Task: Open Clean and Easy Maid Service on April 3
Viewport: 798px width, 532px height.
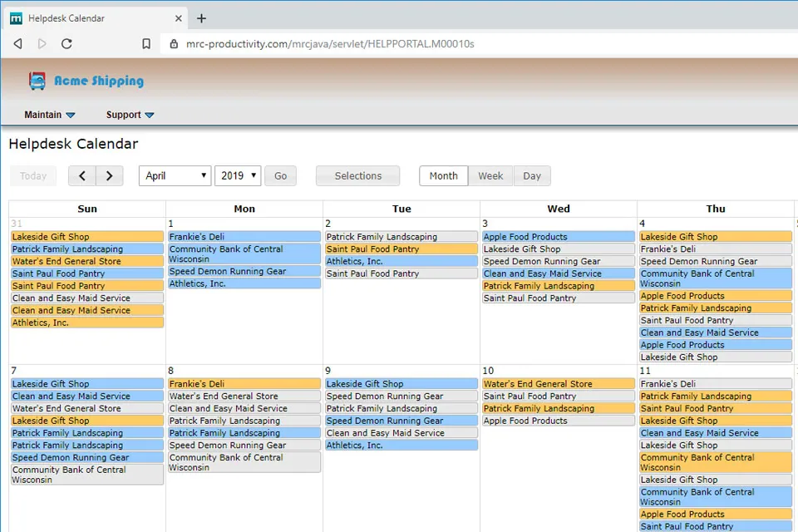Action: point(559,273)
